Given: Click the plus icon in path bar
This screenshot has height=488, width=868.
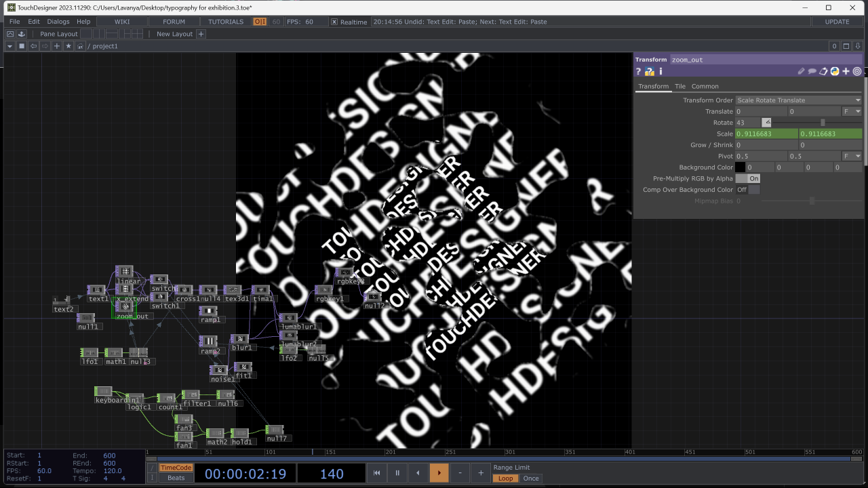Looking at the screenshot, I should [57, 46].
